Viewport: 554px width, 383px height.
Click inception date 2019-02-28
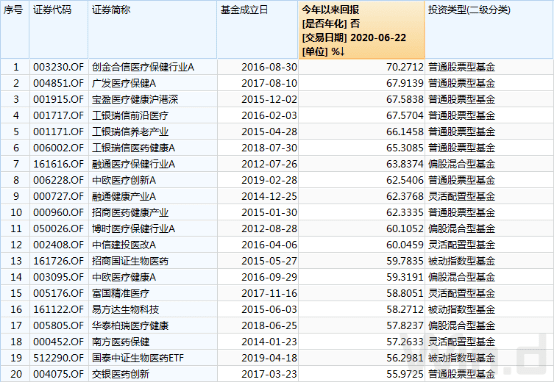click(269, 181)
